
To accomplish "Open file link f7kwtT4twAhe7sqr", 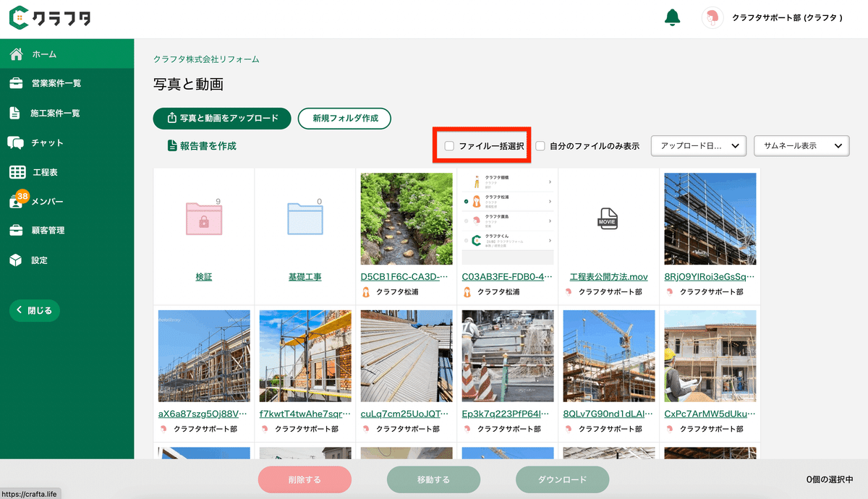I will pos(305,414).
